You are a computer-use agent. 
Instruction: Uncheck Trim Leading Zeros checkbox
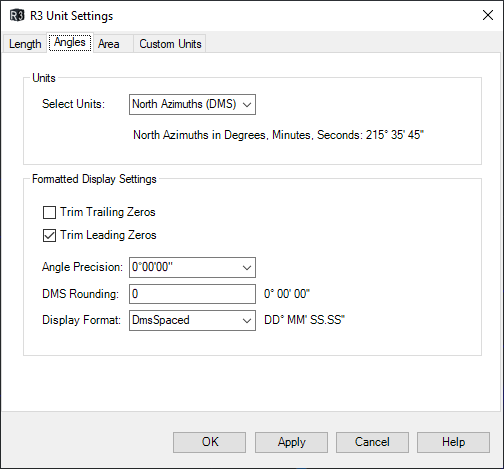[x=49, y=235]
